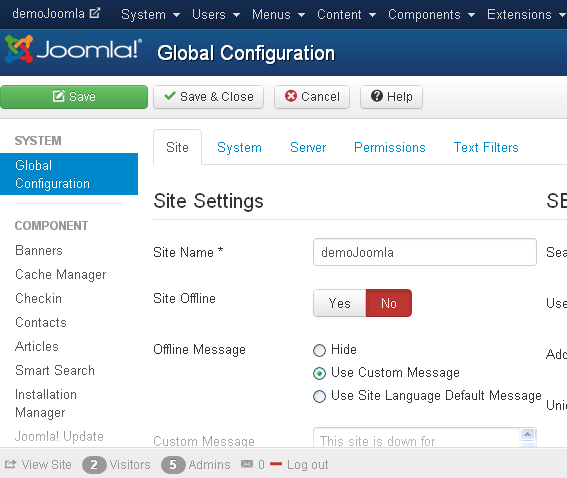Screen dimensions: 567x478
Task: Open Articles component settings
Action: click(37, 346)
